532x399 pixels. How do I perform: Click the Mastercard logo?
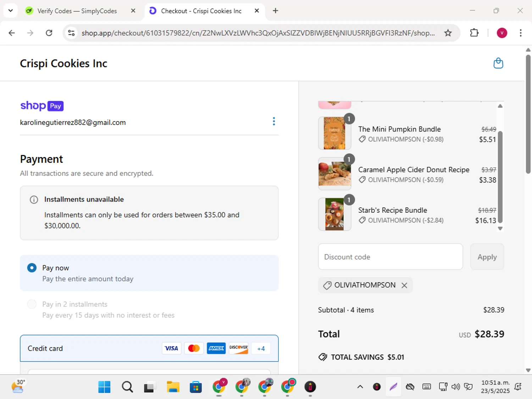194,348
